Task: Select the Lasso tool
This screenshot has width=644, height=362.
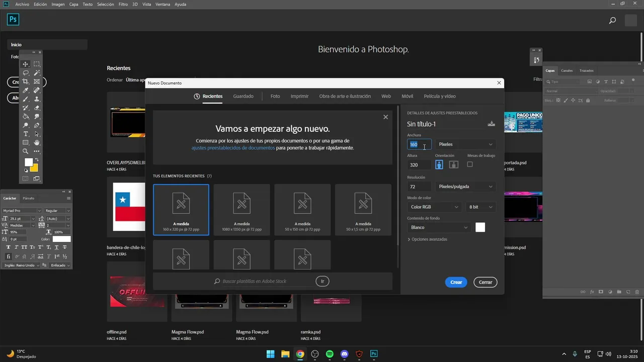Action: tap(26, 73)
